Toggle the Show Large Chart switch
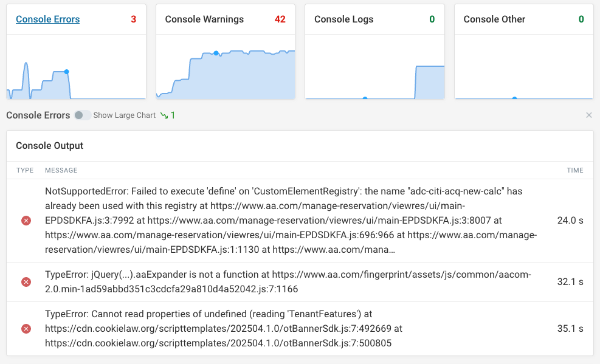This screenshot has width=600, height=364. (81, 115)
